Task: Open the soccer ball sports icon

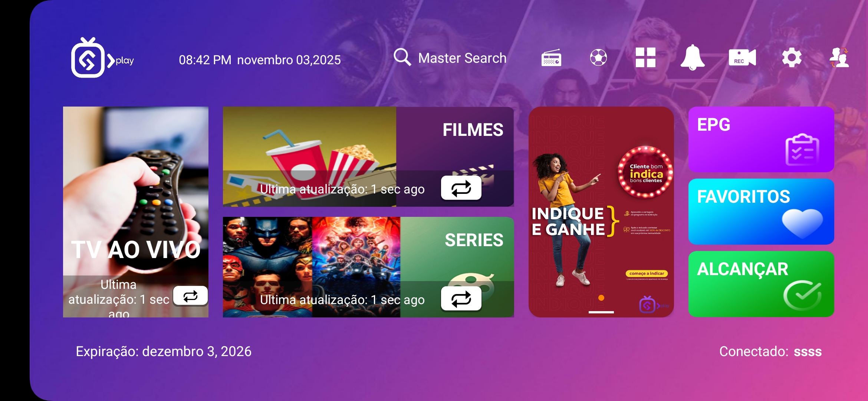Action: 598,58
